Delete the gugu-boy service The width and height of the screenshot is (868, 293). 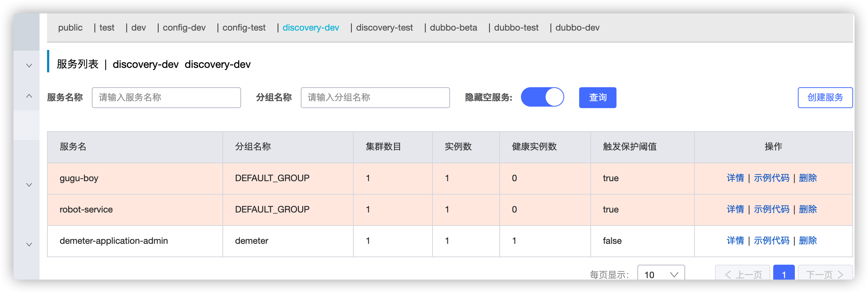click(x=808, y=178)
